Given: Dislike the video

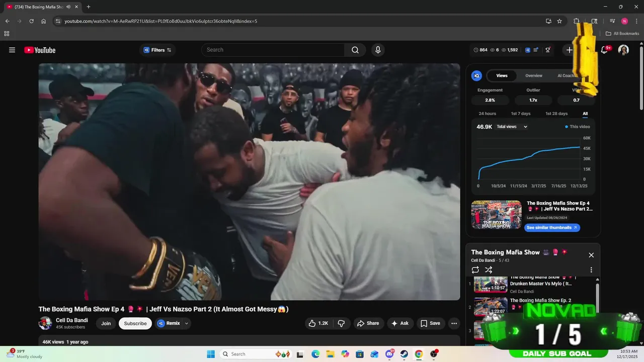Looking at the screenshot, I should point(341,323).
